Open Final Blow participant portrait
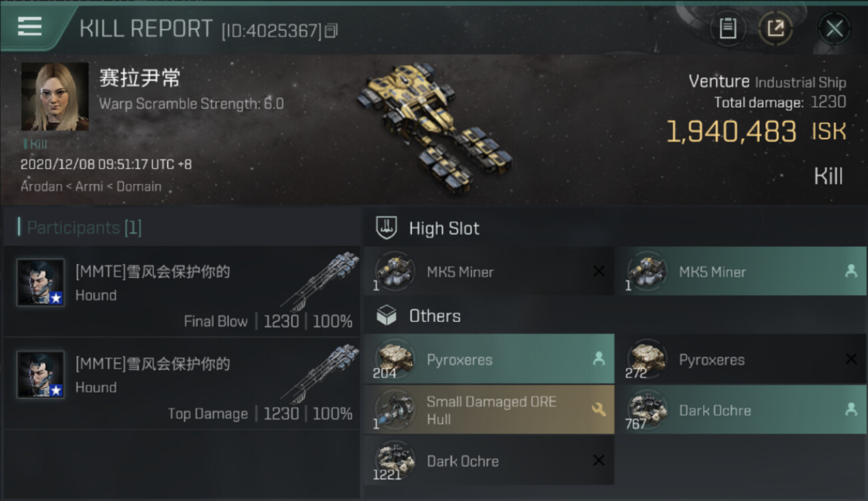 [x=41, y=283]
